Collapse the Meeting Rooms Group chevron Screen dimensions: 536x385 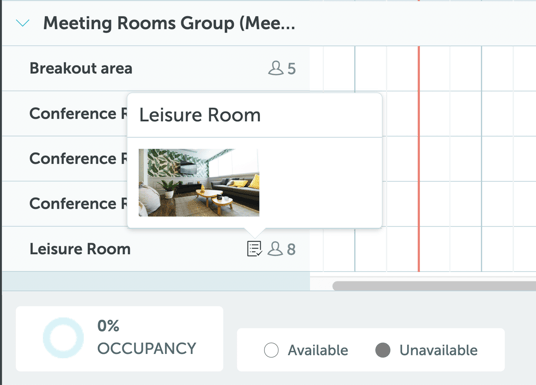pos(23,23)
